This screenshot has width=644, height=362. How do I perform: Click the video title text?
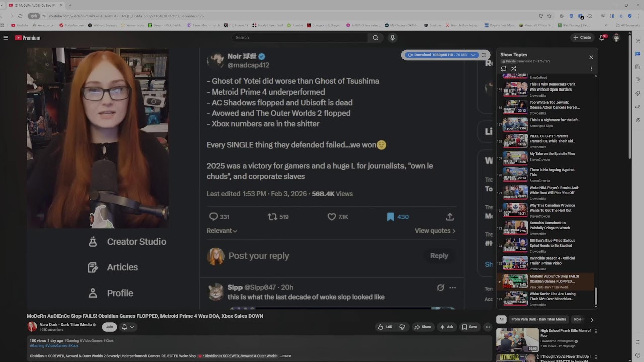tap(145, 316)
